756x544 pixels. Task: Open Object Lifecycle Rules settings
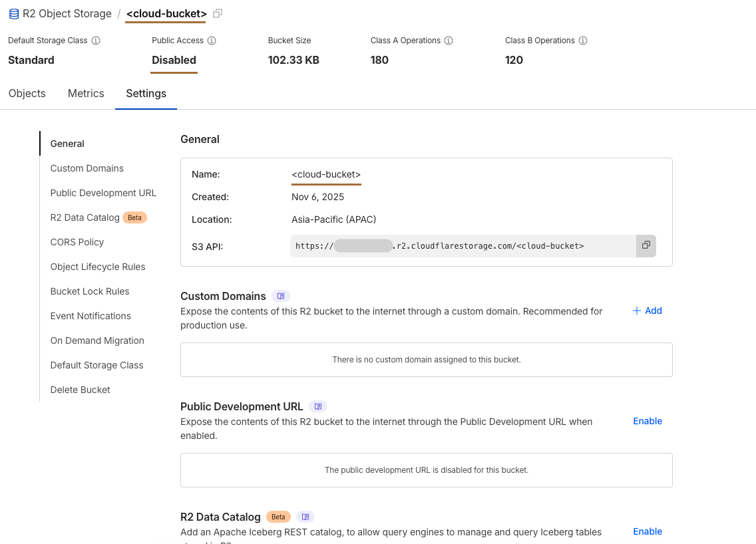(x=98, y=267)
